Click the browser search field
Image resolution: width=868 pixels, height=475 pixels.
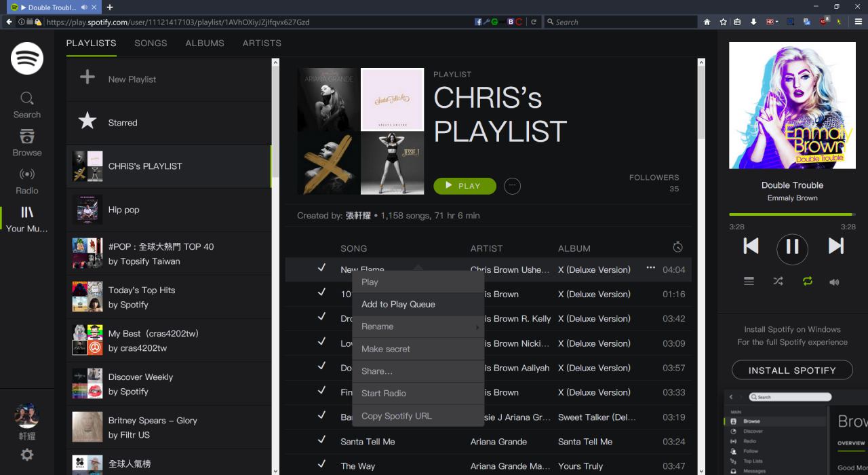coord(620,22)
